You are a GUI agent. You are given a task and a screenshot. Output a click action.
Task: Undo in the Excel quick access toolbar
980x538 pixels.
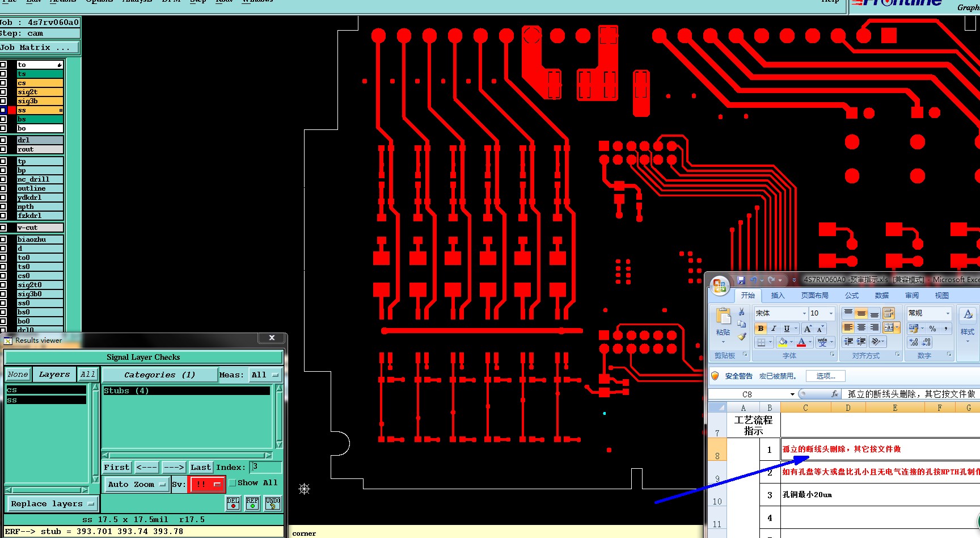(754, 280)
